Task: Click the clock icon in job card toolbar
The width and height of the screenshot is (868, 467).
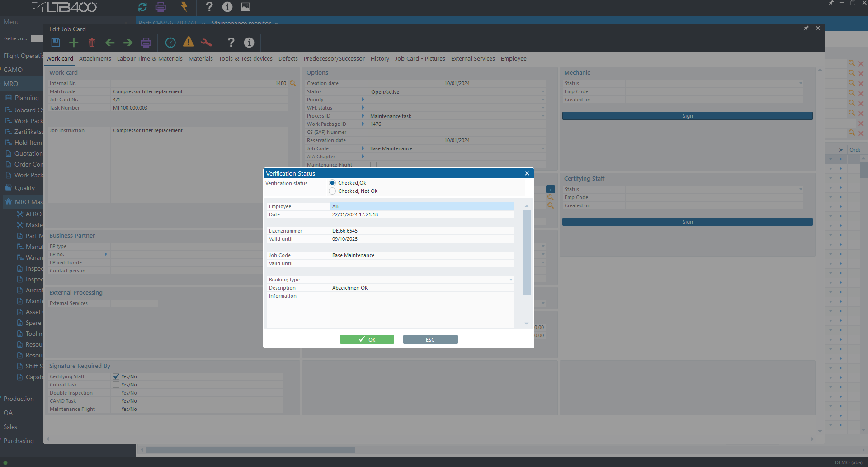Action: (x=170, y=43)
